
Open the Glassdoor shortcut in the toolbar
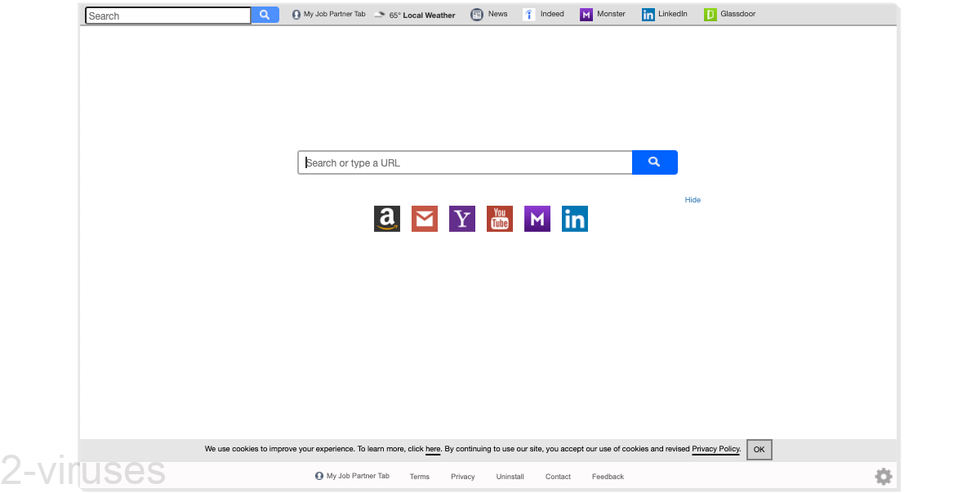(729, 14)
